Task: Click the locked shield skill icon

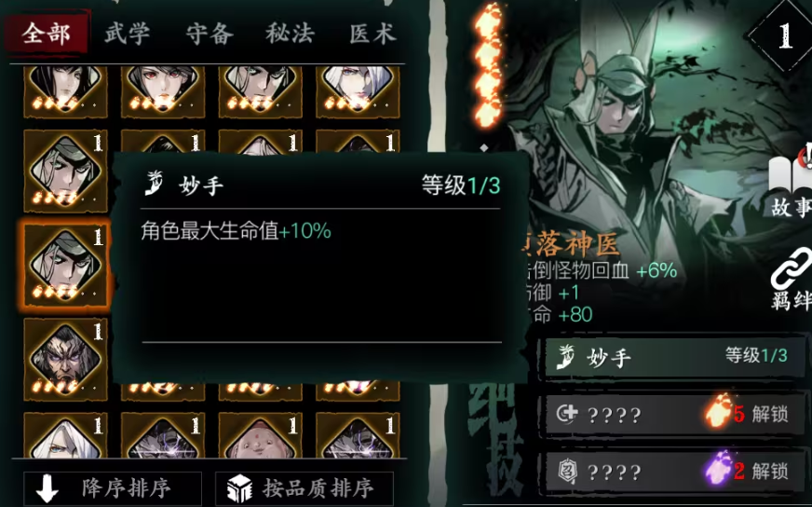Action: (x=566, y=471)
